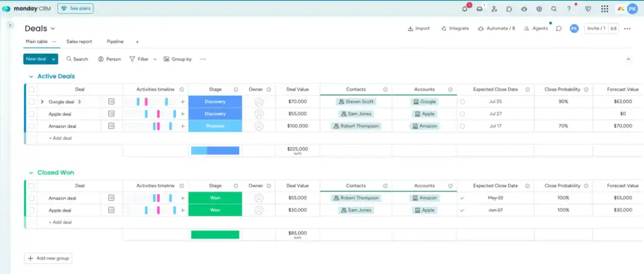Screen dimensions: 644x274
Task: Select all checkbox in Closed Won header
Action: [31, 186]
